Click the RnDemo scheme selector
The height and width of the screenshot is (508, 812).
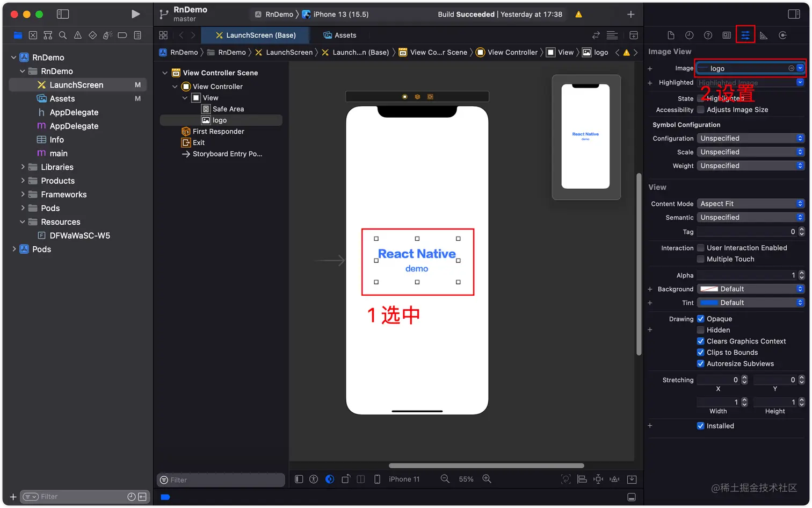pos(274,15)
